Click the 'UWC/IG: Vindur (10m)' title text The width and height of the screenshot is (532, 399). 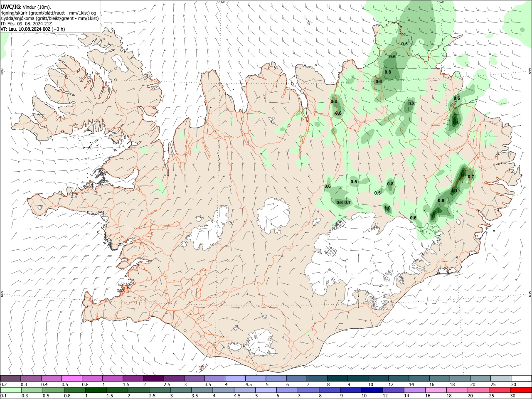[x=26, y=7]
